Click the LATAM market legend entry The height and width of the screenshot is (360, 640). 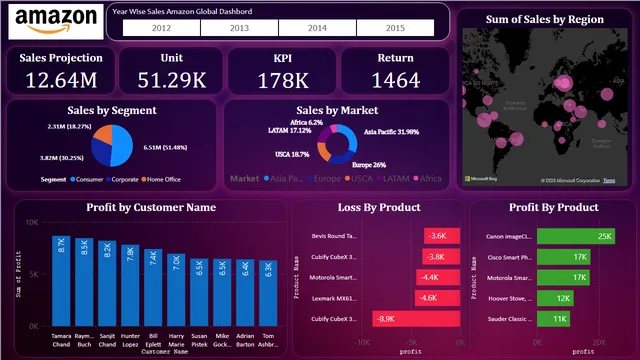point(393,178)
